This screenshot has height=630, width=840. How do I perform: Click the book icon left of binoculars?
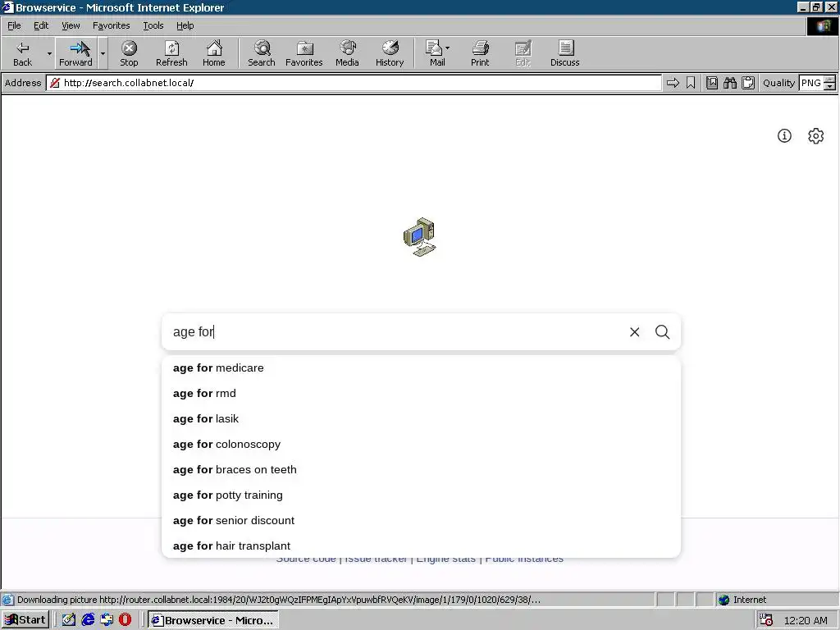tap(712, 83)
